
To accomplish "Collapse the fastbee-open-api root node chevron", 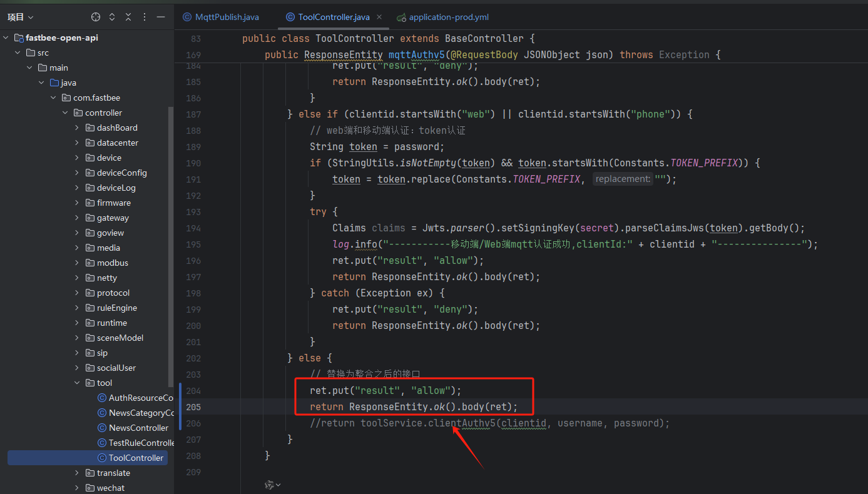I will [x=6, y=38].
